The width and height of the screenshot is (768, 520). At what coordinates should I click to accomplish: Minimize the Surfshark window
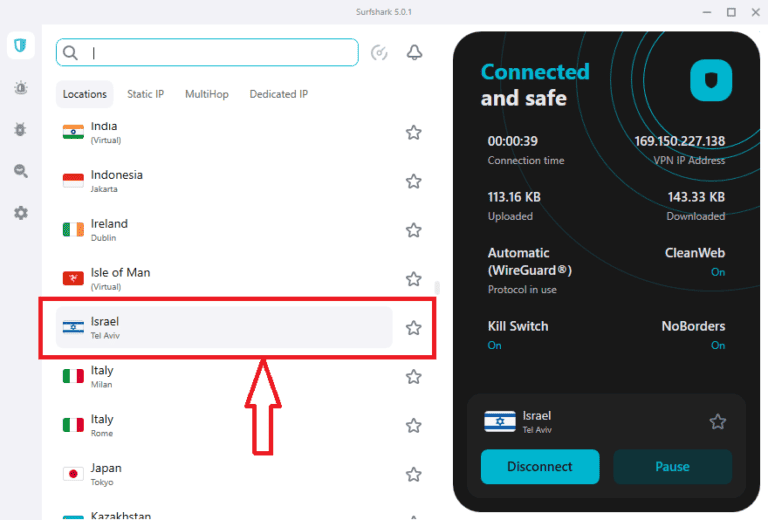(707, 12)
